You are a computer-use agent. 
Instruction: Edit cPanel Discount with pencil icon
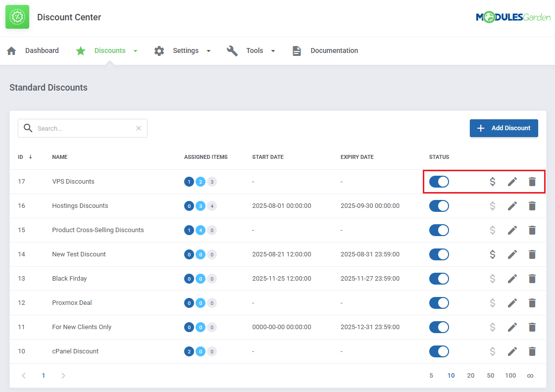point(512,351)
